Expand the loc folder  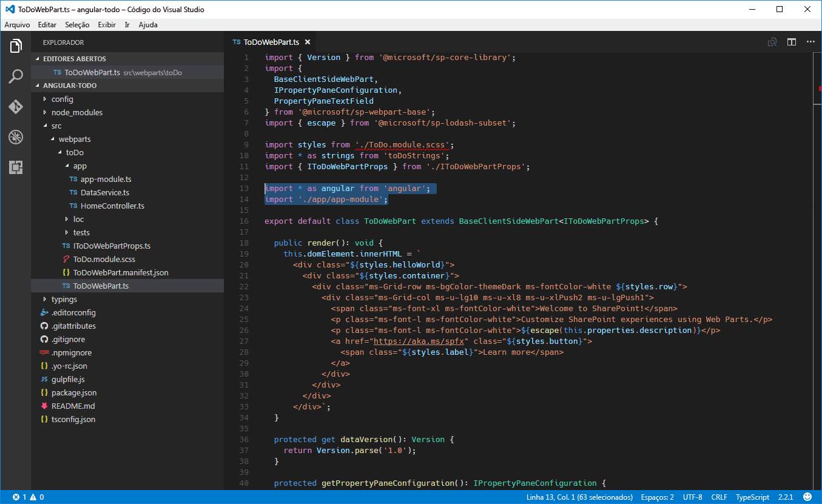(127, 219)
